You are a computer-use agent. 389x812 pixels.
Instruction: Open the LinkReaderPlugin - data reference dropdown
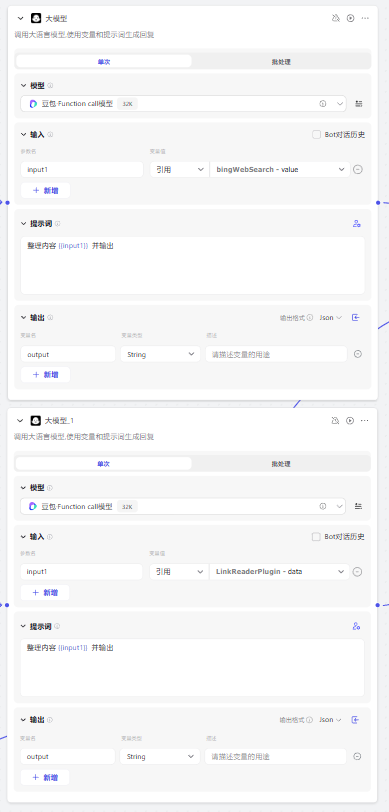tap(279, 572)
